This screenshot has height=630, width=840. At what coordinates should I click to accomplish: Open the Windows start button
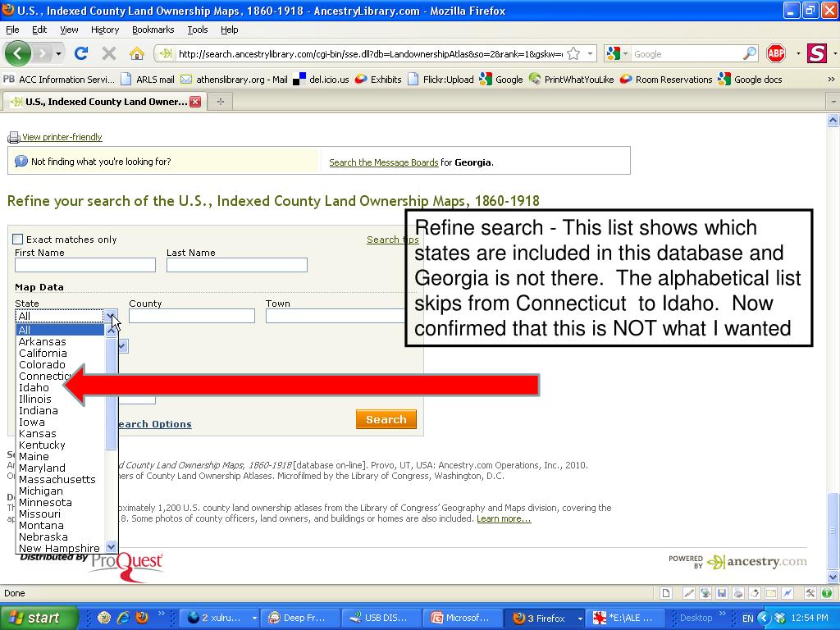click(x=39, y=618)
